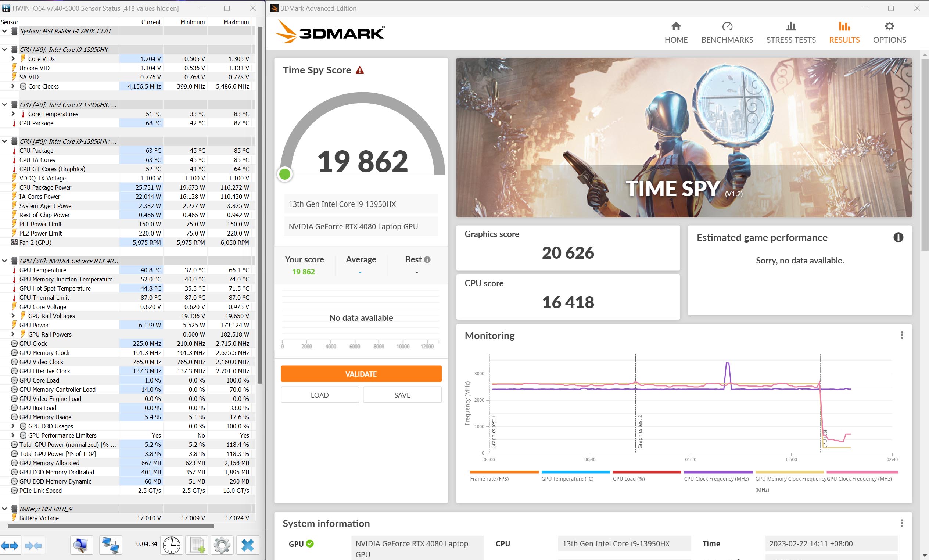The width and height of the screenshot is (929, 560).
Task: Collapse System: MSI Raider GE78HX 13VH group
Action: tap(4, 31)
